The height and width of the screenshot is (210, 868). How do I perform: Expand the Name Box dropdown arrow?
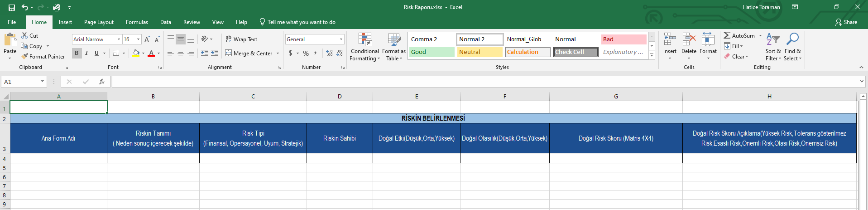(42, 82)
